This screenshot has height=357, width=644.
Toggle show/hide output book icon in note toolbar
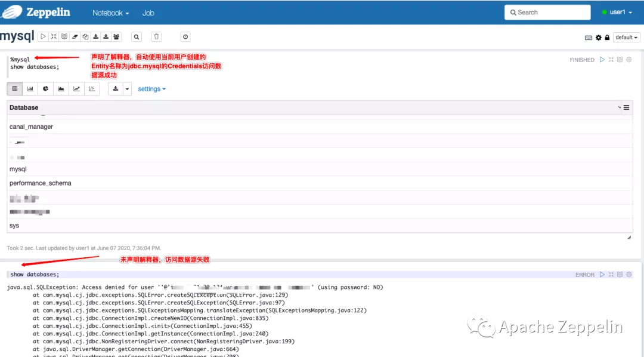(64, 36)
